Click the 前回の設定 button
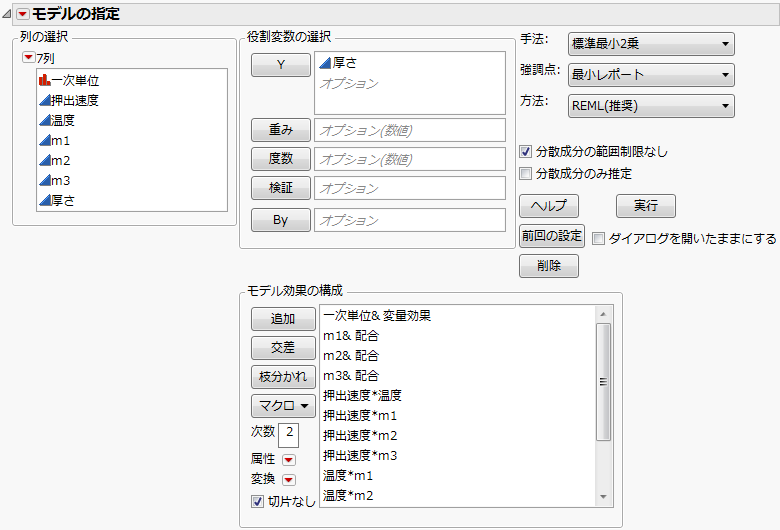Image resolution: width=780 pixels, height=530 pixels. click(x=552, y=236)
